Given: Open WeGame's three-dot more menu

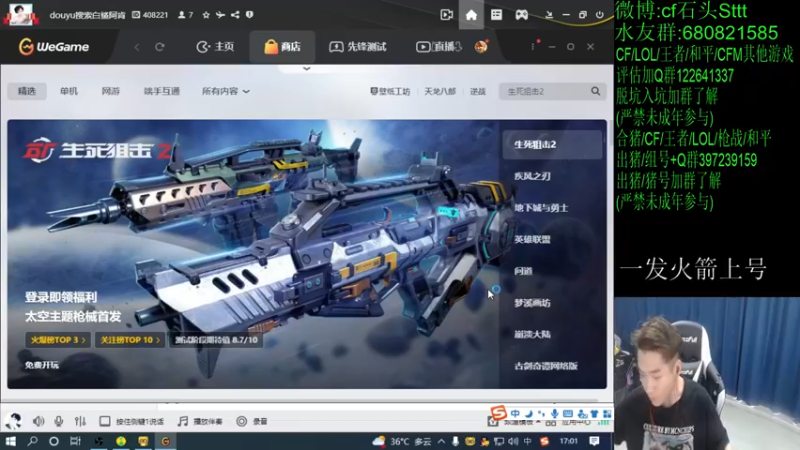Looking at the screenshot, I should coord(533,46).
